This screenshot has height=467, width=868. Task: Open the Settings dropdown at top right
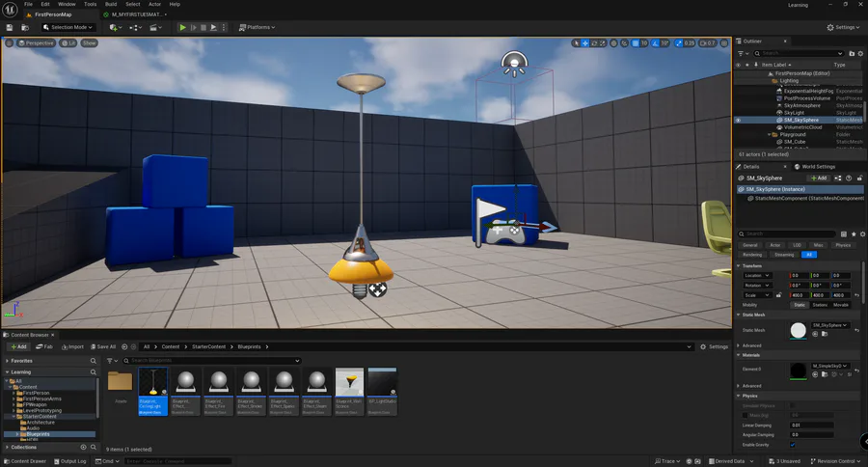(x=844, y=27)
